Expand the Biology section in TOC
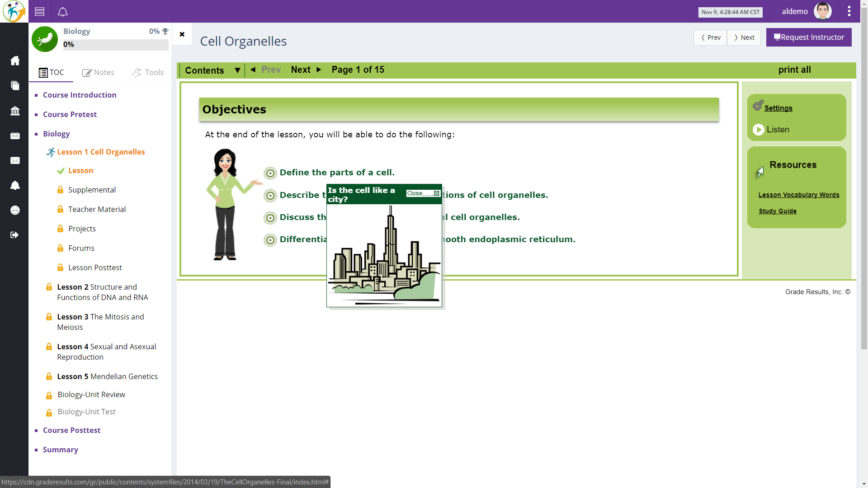The image size is (868, 488). [56, 134]
